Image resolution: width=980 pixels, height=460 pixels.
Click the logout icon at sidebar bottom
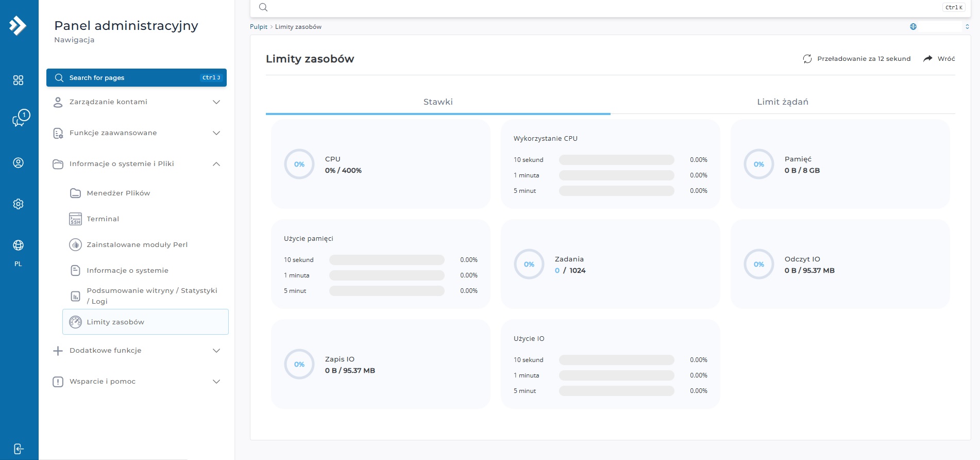19,449
